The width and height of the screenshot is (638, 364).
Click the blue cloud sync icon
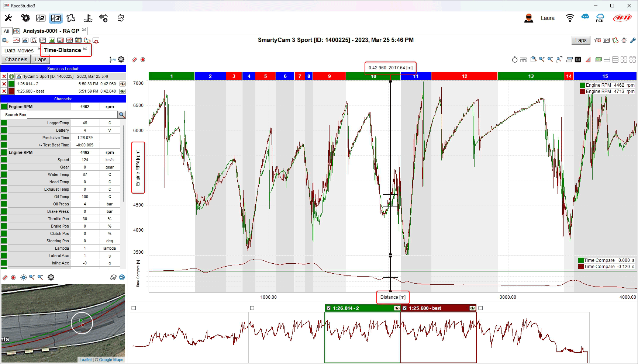(585, 17)
